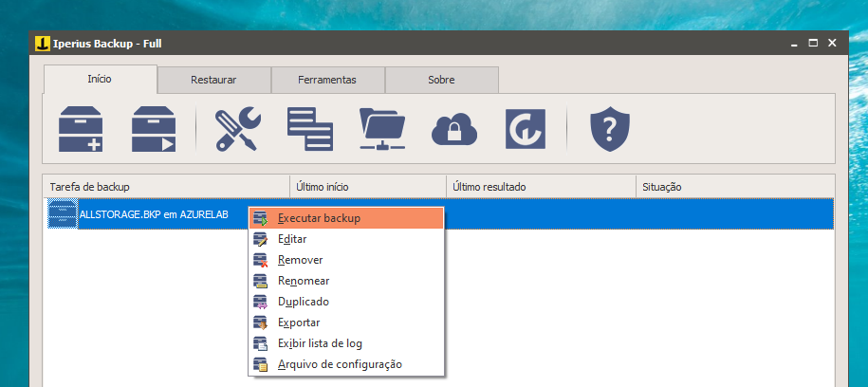
Task: Open the help shield question mark icon
Action: (610, 129)
